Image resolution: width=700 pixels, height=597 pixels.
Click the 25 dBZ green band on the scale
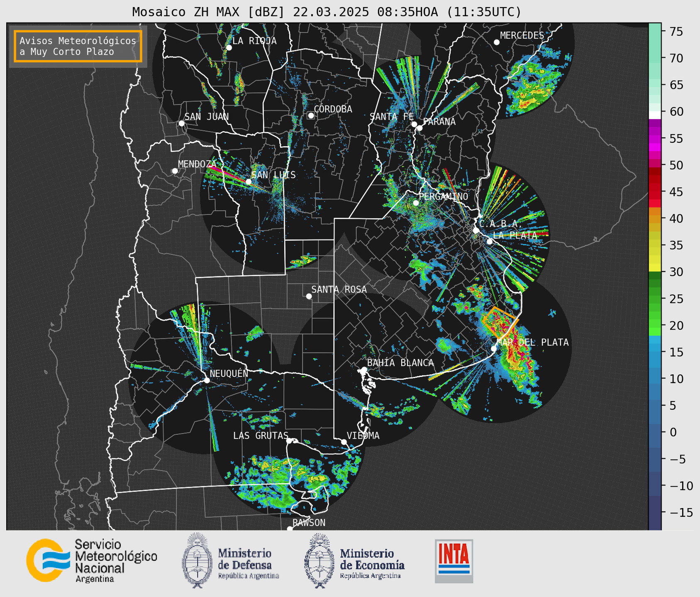[655, 298]
